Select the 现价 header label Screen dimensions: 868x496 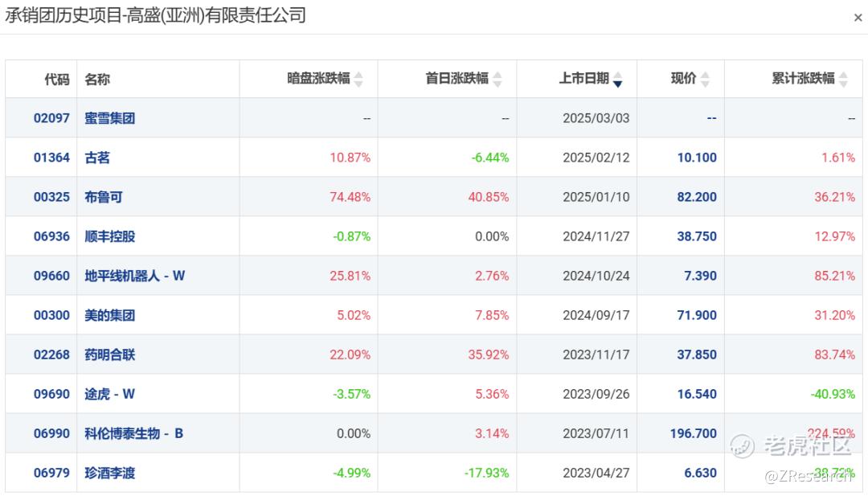pyautogui.click(x=684, y=79)
